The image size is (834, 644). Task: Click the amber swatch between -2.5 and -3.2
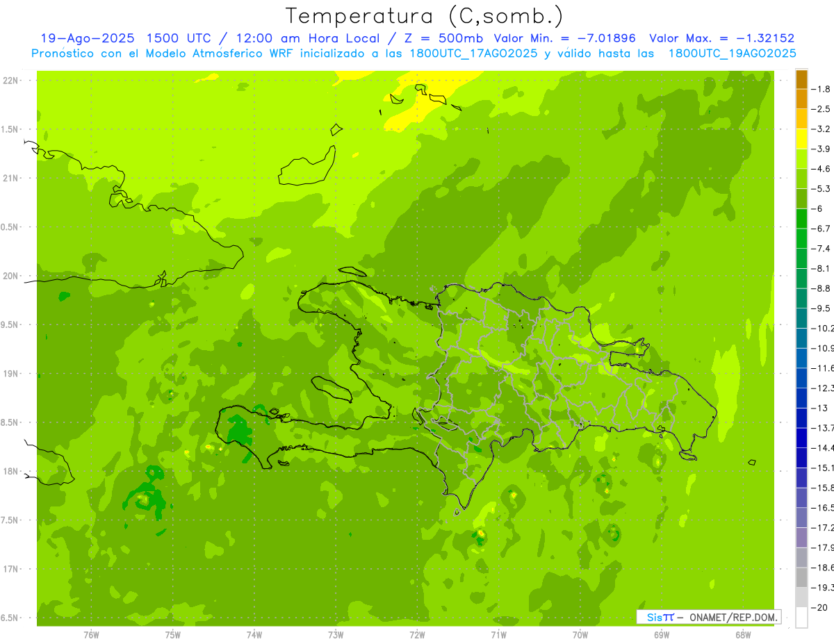point(802,119)
